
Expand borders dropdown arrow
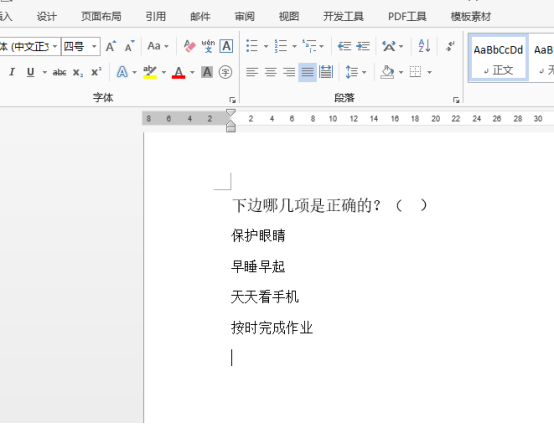[429, 72]
